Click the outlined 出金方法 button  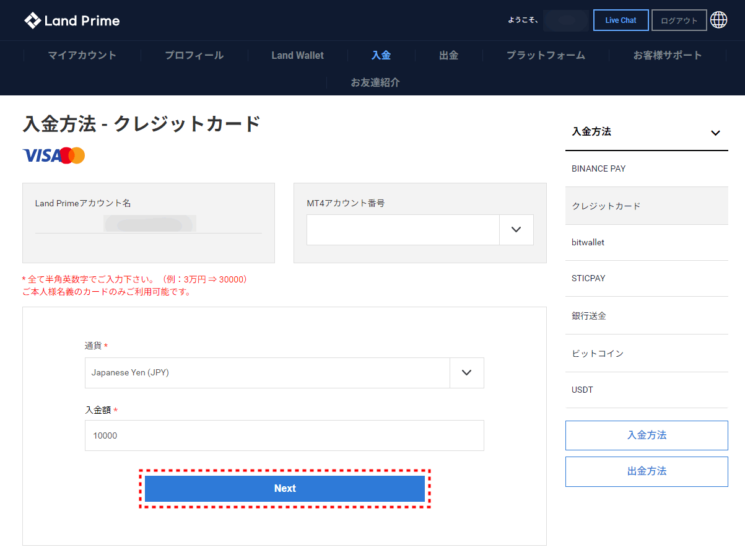[647, 471]
